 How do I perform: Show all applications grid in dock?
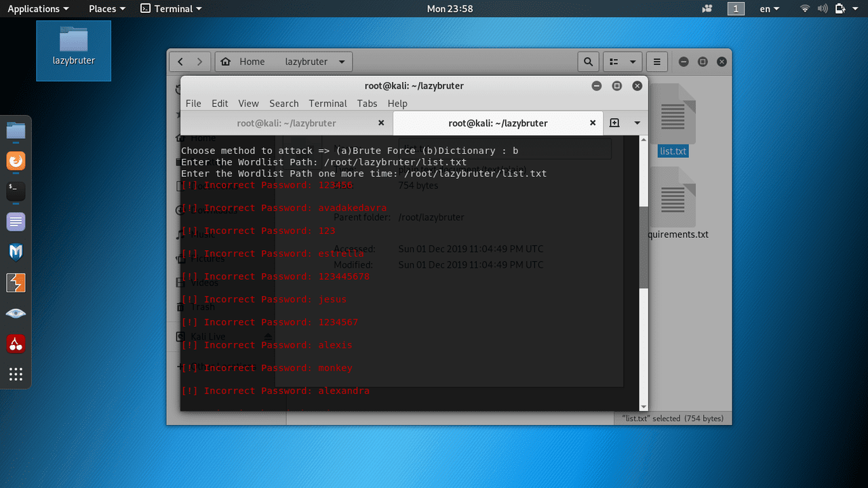16,374
